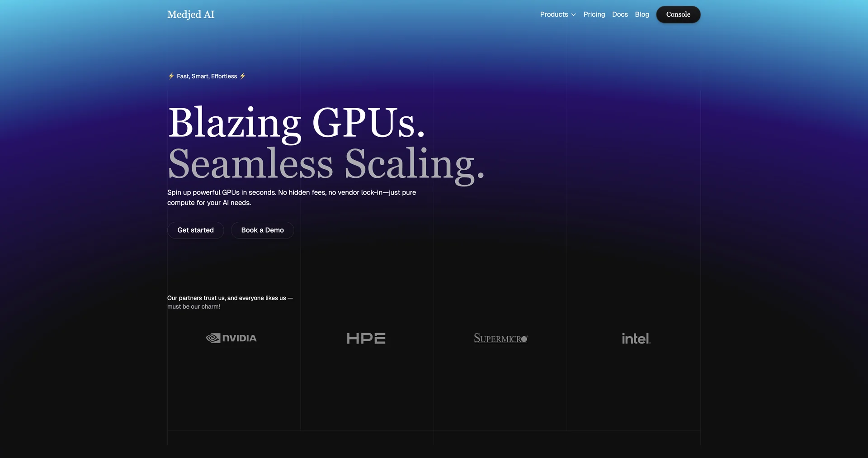Image resolution: width=868 pixels, height=458 pixels.
Task: Open the Blog link
Action: click(642, 14)
